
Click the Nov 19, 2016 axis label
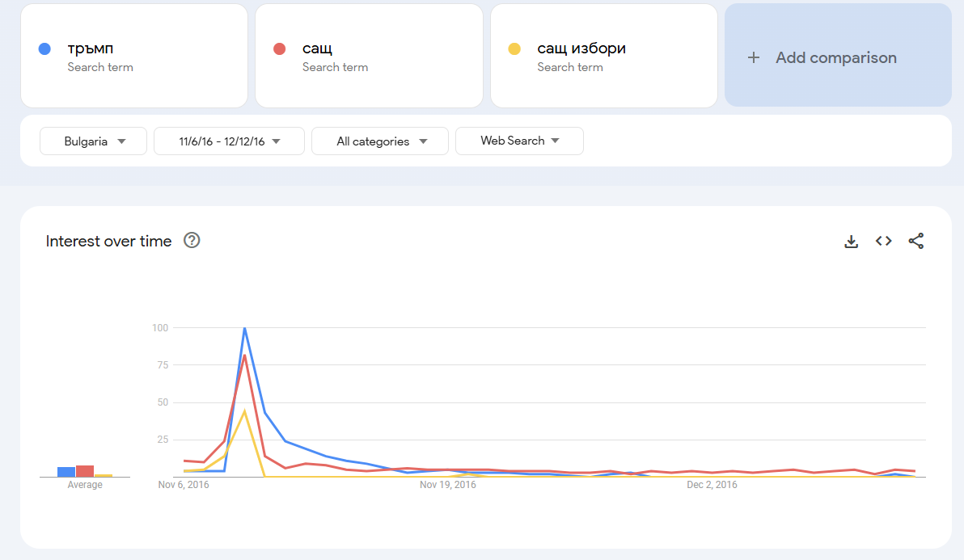[448, 485]
